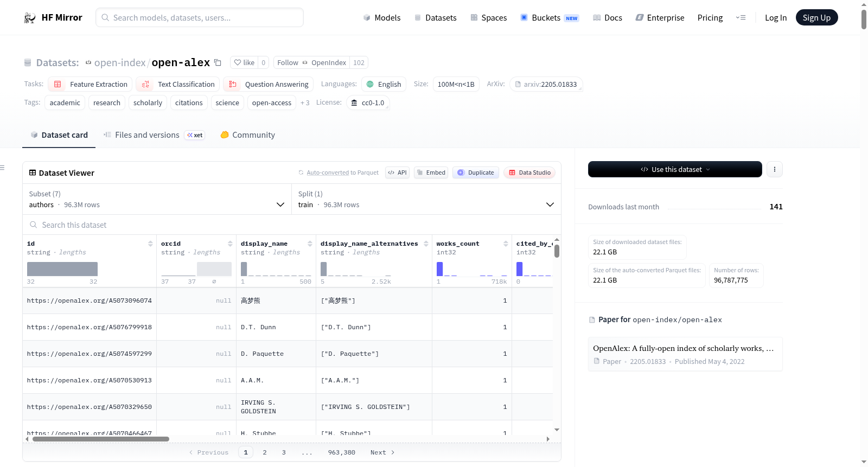The image size is (868, 467).
Task: Open the Docs navigation item
Action: point(608,18)
